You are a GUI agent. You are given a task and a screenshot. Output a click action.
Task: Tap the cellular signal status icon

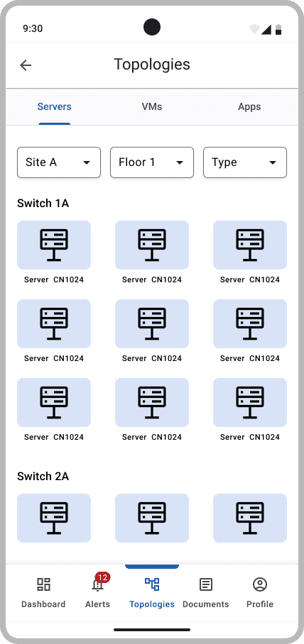pos(266,29)
